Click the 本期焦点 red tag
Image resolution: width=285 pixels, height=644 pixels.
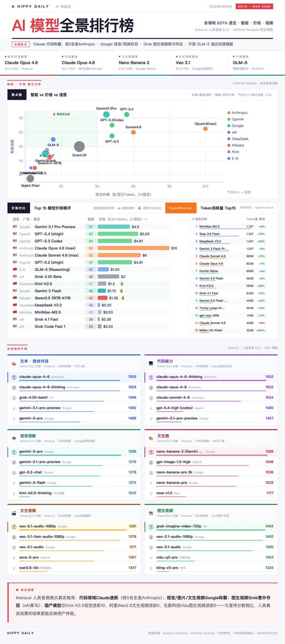tap(21, 45)
